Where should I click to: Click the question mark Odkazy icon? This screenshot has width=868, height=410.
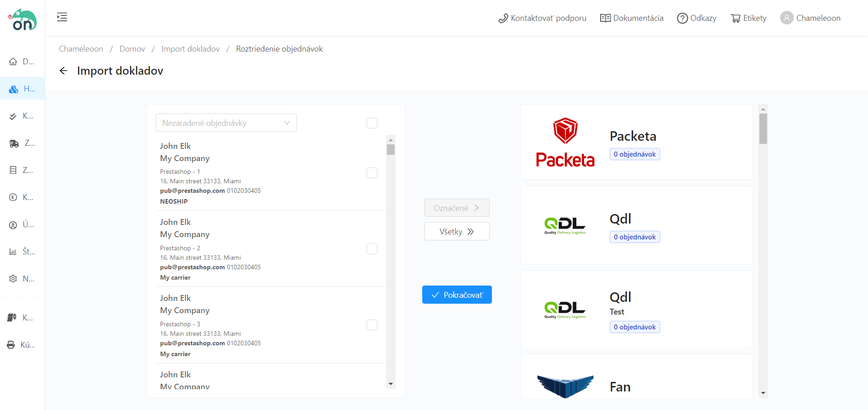point(682,18)
